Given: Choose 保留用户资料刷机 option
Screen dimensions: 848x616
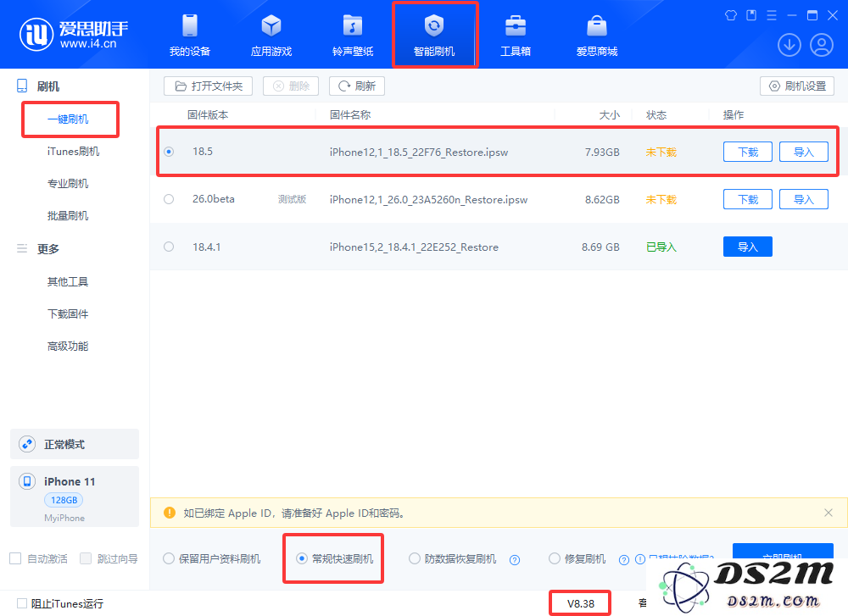Looking at the screenshot, I should (212, 558).
